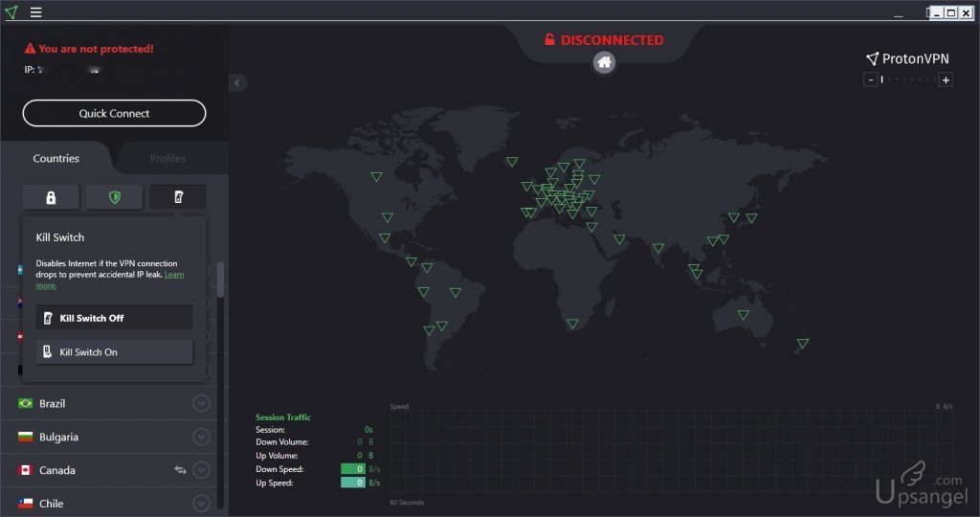Collapse the sidebar with the arrow
980x517 pixels.
237,82
